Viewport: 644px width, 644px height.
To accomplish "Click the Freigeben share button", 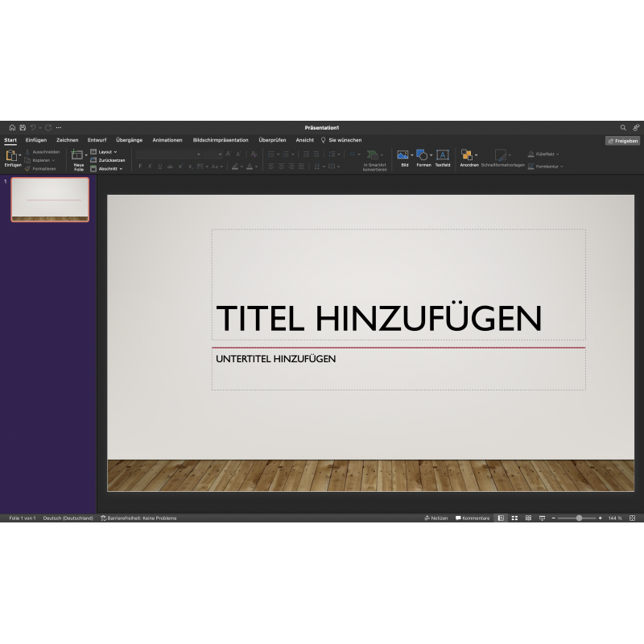I will click(x=623, y=140).
